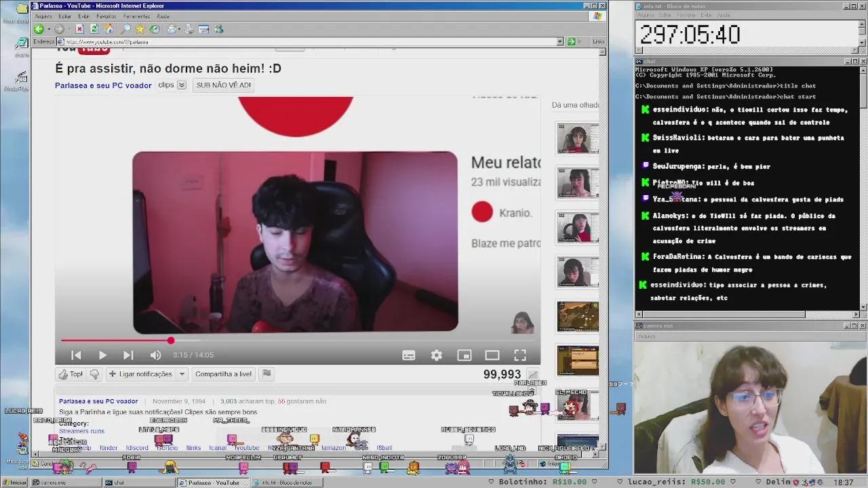Open the first suggested video thumbnail
Screen dimensions: 868x488
point(578,139)
